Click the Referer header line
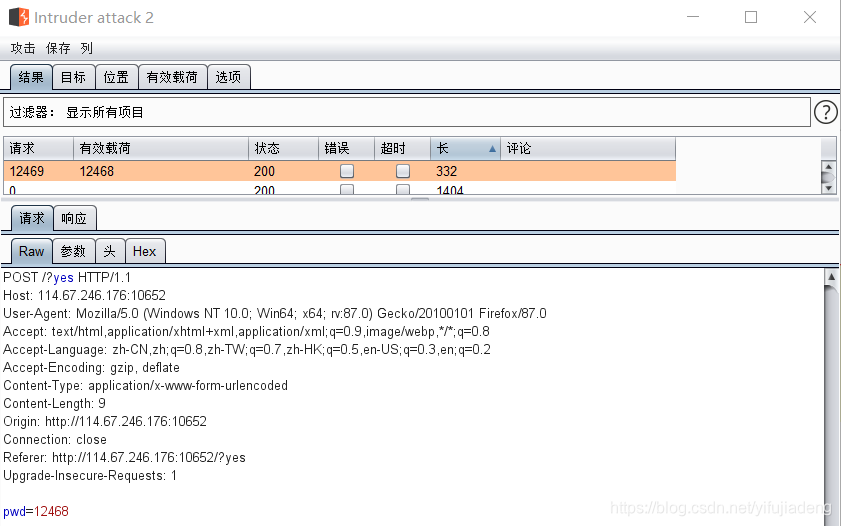Image resolution: width=841 pixels, height=526 pixels. 124,457
